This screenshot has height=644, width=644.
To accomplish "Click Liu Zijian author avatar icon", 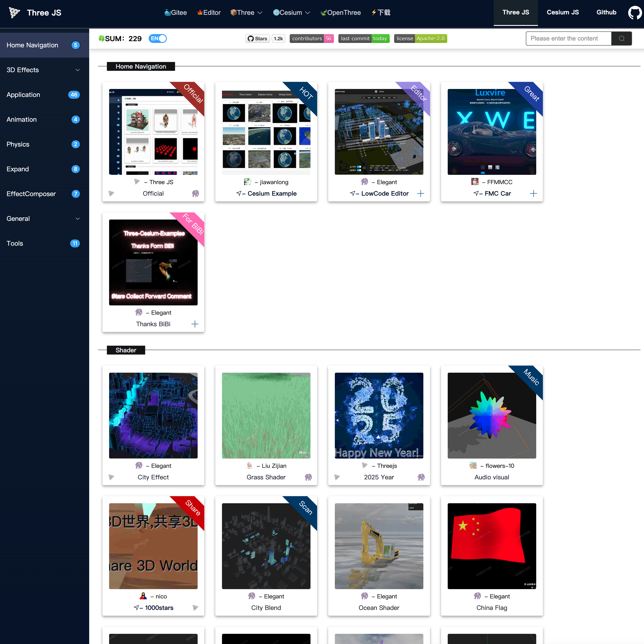I will coord(249,465).
